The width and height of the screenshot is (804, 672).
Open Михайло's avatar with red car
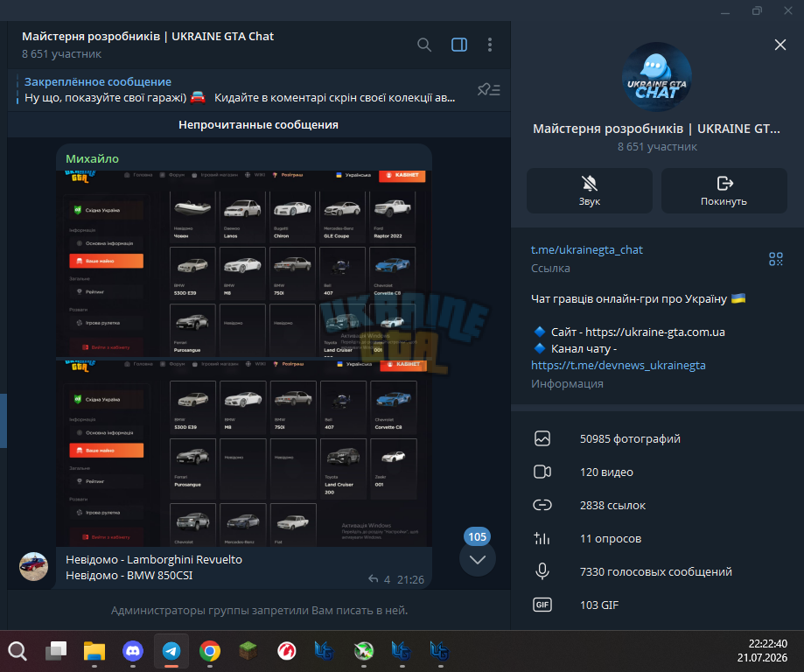coord(33,566)
